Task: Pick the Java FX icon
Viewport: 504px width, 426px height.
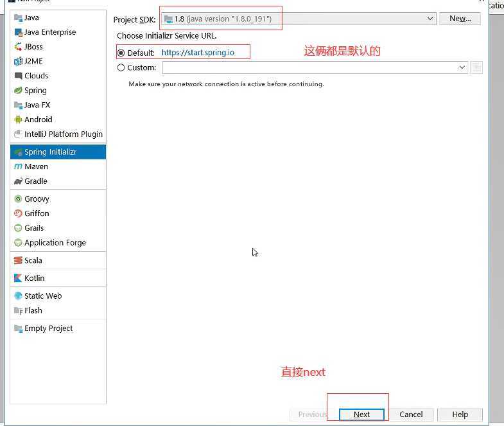Action: 18,105
